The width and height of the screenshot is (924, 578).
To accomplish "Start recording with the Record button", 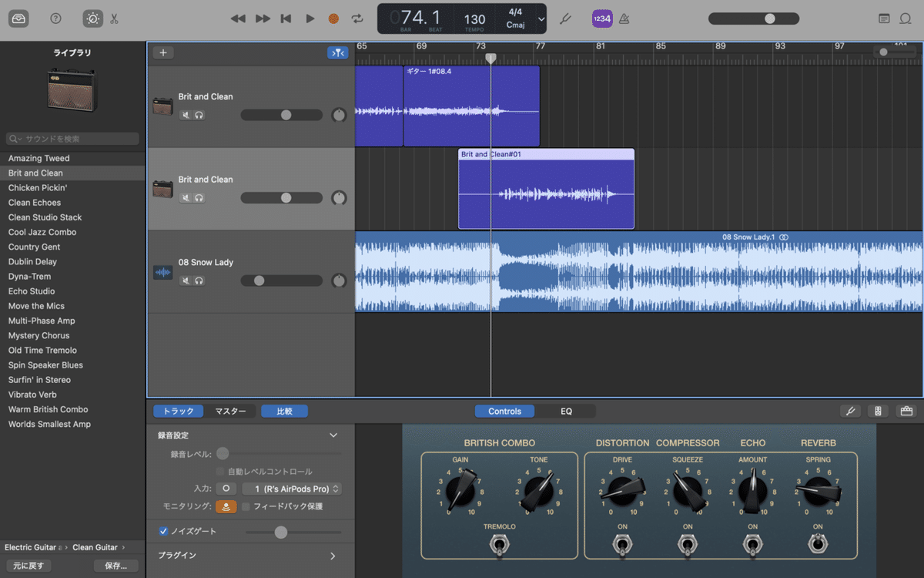I will tap(333, 18).
